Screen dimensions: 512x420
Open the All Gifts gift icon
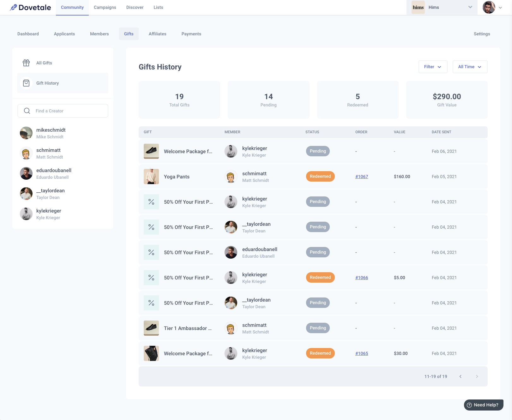click(26, 63)
